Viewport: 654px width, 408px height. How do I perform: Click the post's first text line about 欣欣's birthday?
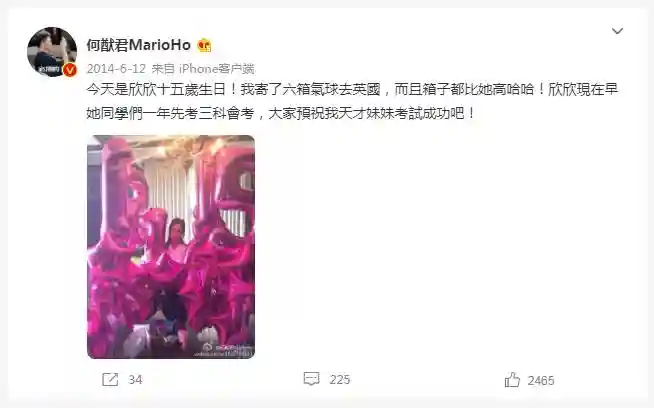(x=352, y=89)
